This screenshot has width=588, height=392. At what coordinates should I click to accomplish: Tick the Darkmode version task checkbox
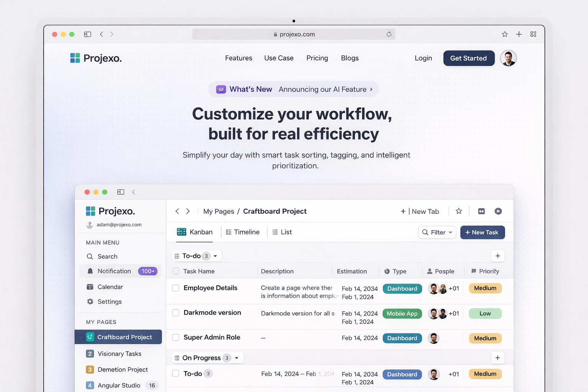coord(176,313)
